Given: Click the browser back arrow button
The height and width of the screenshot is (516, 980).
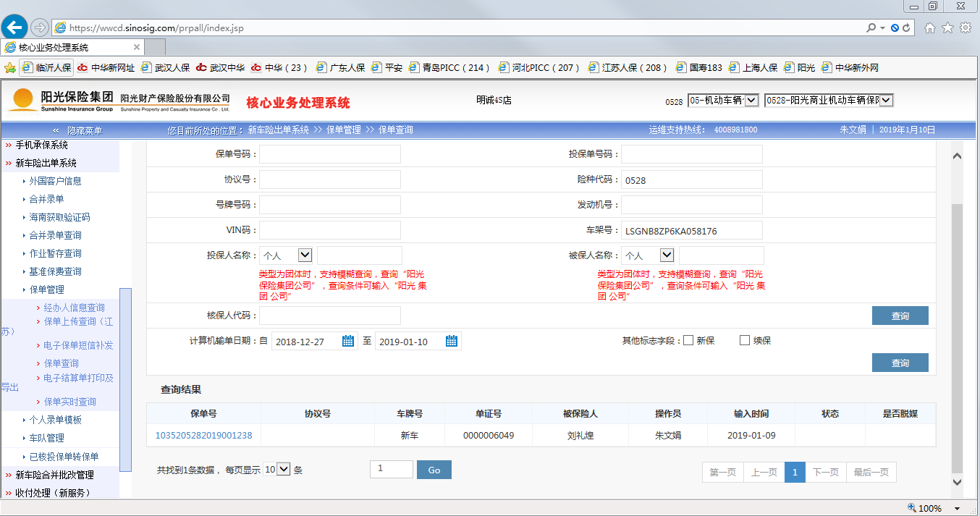Looking at the screenshot, I should click(x=14, y=28).
